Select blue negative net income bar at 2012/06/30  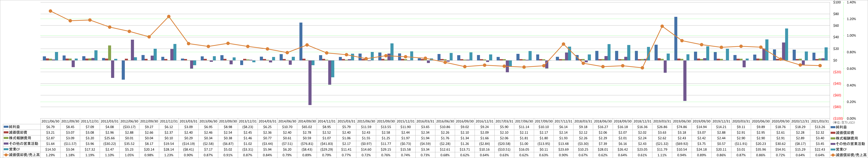(123, 70)
